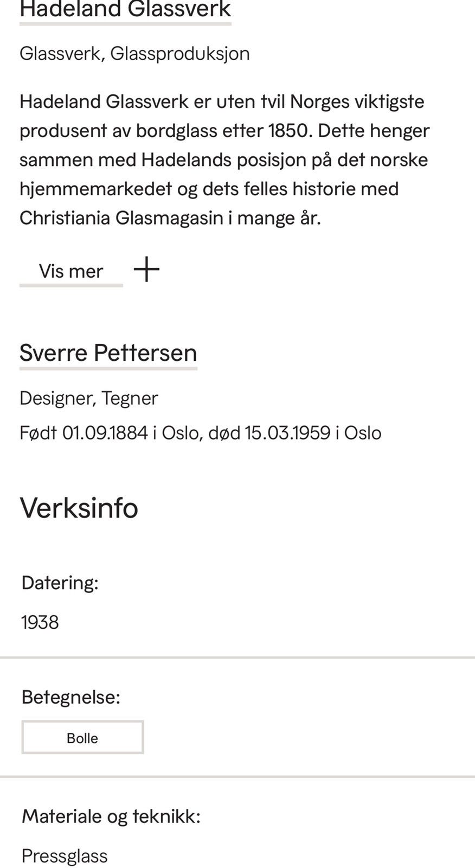Click the birth and death date line

[201, 433]
